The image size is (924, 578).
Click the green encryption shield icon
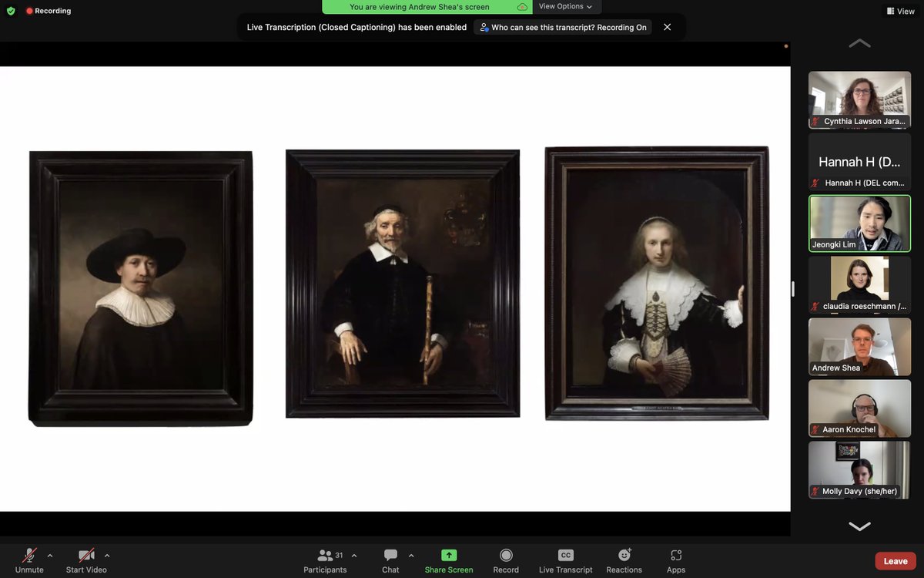(x=11, y=11)
